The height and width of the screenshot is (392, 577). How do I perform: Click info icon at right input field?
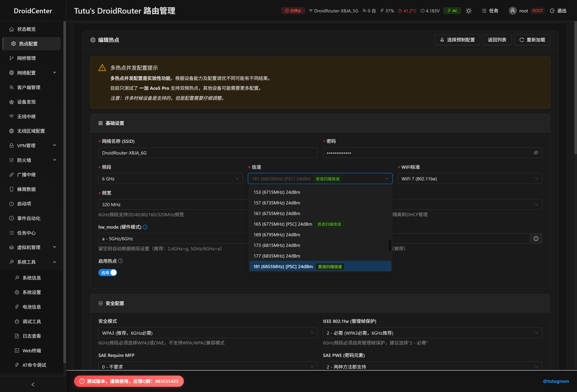(x=536, y=238)
